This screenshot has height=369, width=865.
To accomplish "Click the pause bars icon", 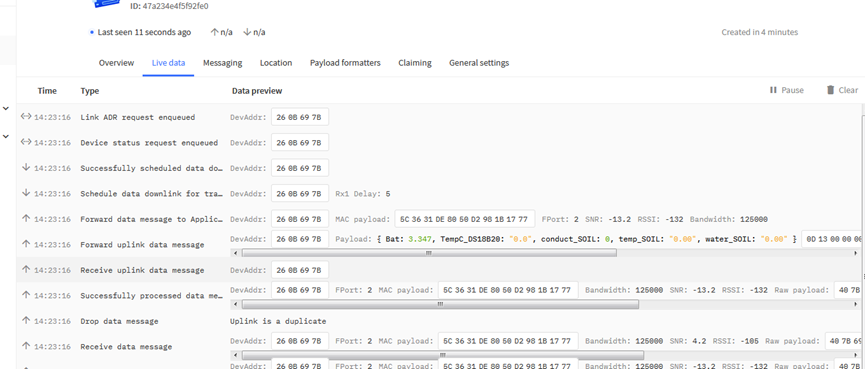I will 773,90.
